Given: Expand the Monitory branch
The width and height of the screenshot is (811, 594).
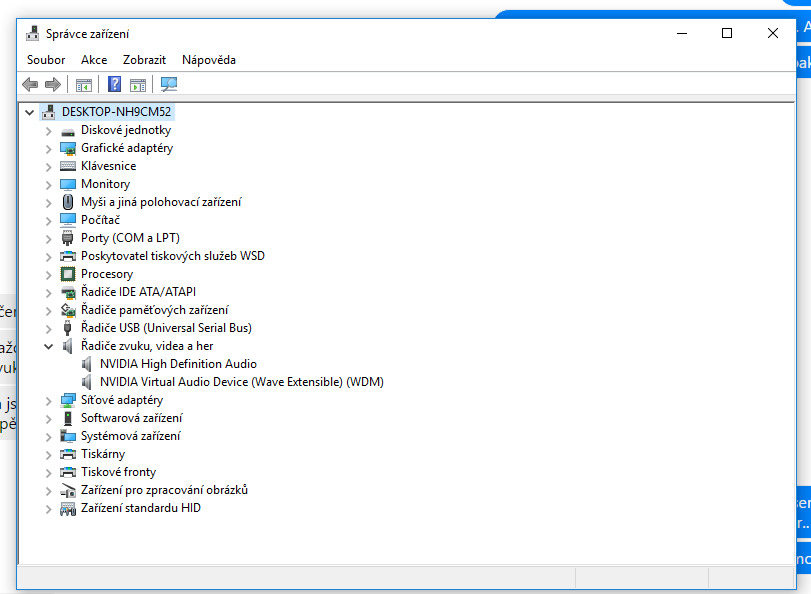Looking at the screenshot, I should click(49, 185).
